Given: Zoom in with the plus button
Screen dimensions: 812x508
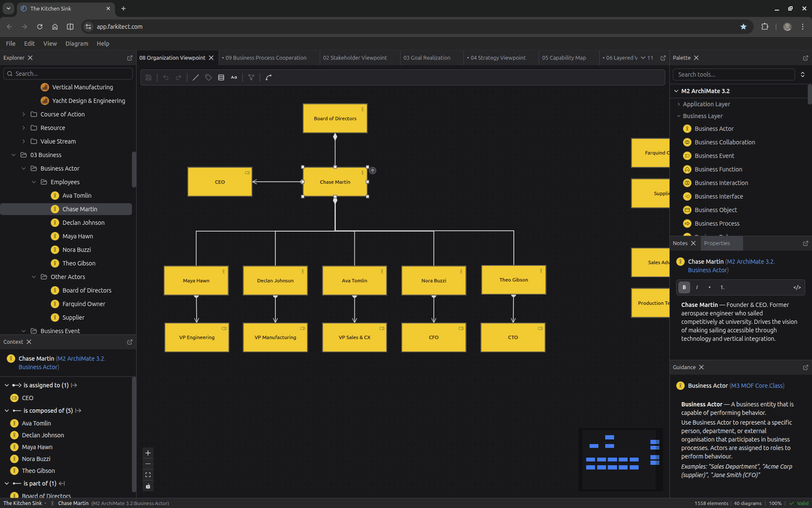Looking at the screenshot, I should click(x=148, y=453).
